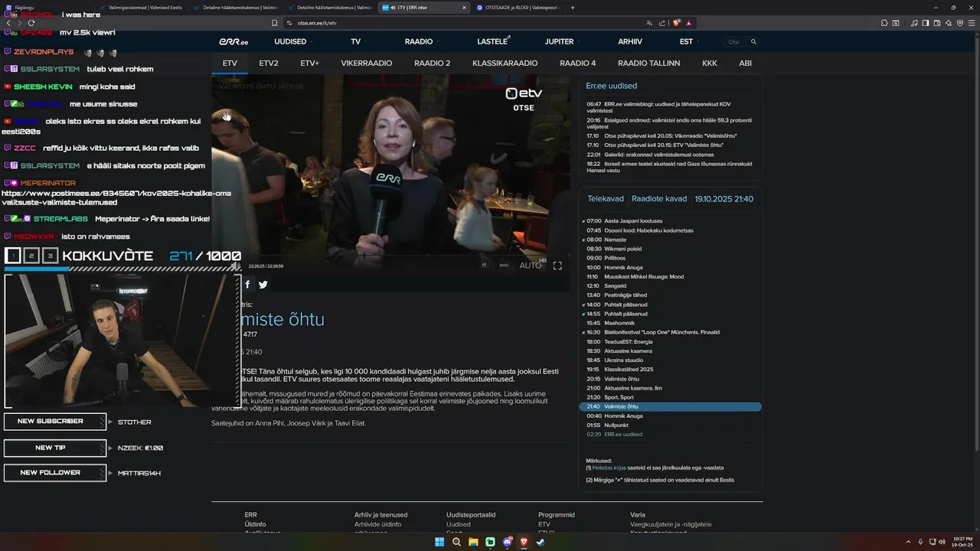Open Steam from the taskbar

click(541, 542)
